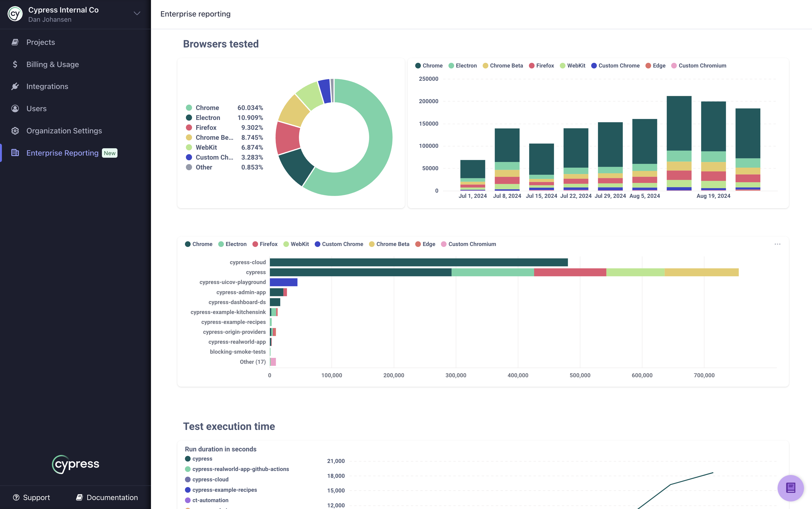Select Enterprise Reporting in the sidebar menu

coord(63,153)
